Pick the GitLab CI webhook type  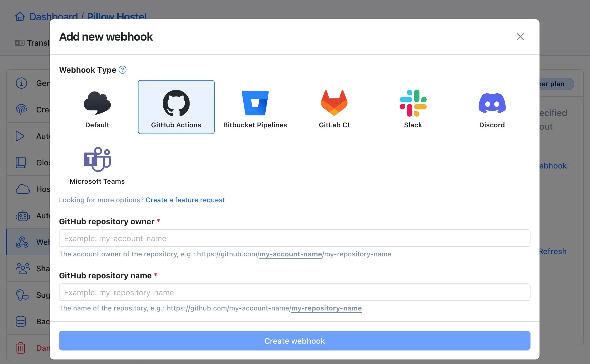click(x=334, y=107)
